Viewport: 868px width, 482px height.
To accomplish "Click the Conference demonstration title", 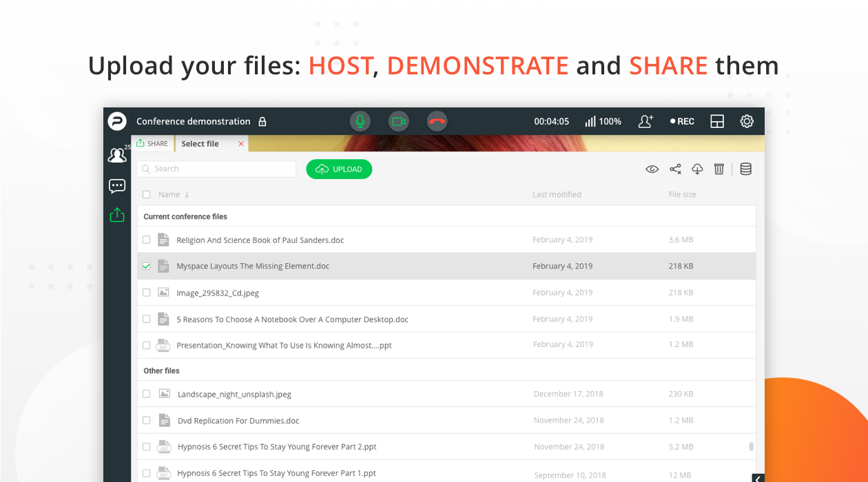I will coord(194,121).
